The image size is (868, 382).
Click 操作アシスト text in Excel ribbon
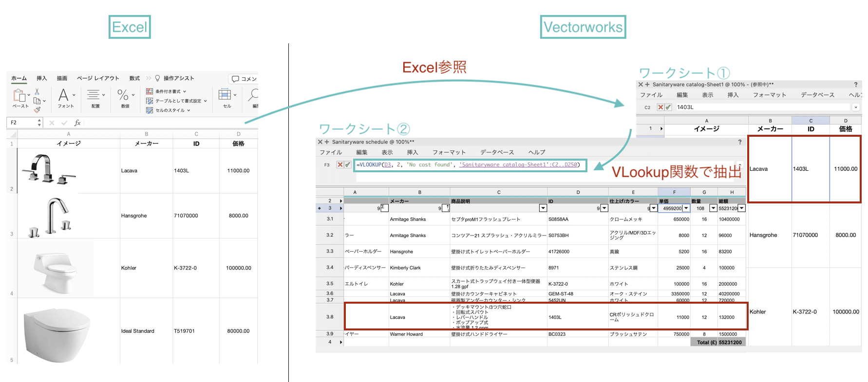coord(179,78)
